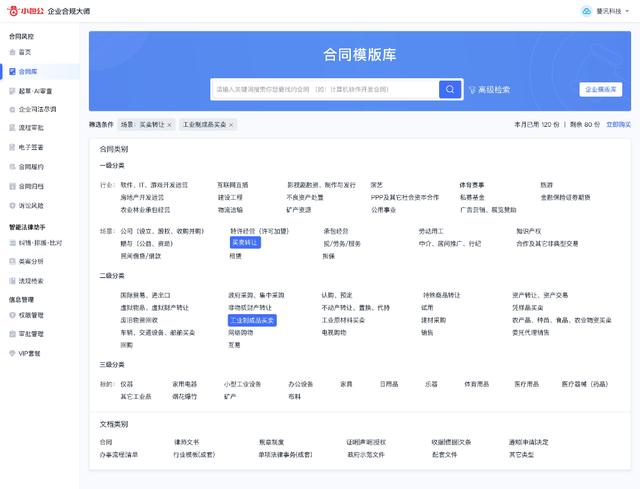Select scenario filter 承包经营

pos(336,231)
